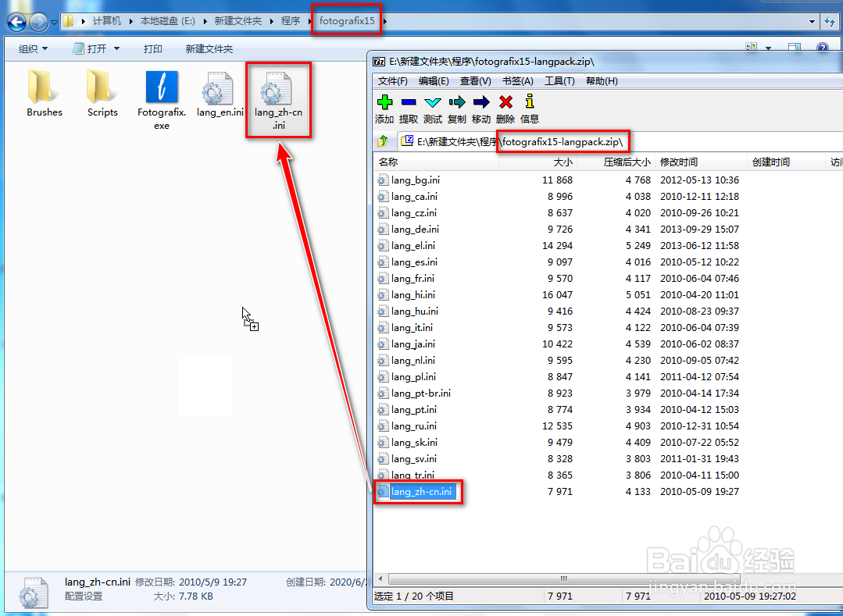Select lang_hi.ini in the archive list
This screenshot has height=616, width=843.
[x=413, y=295]
